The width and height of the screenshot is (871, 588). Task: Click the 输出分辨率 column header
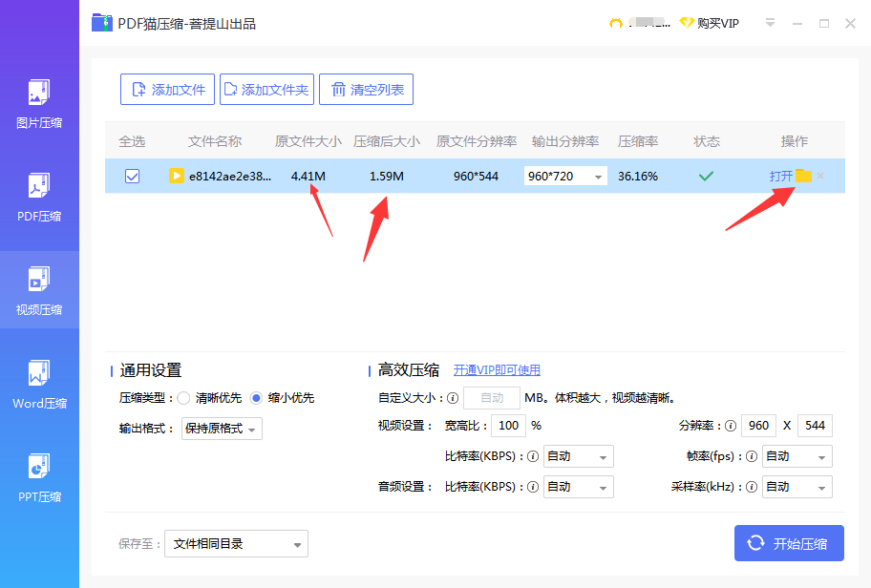pos(565,141)
